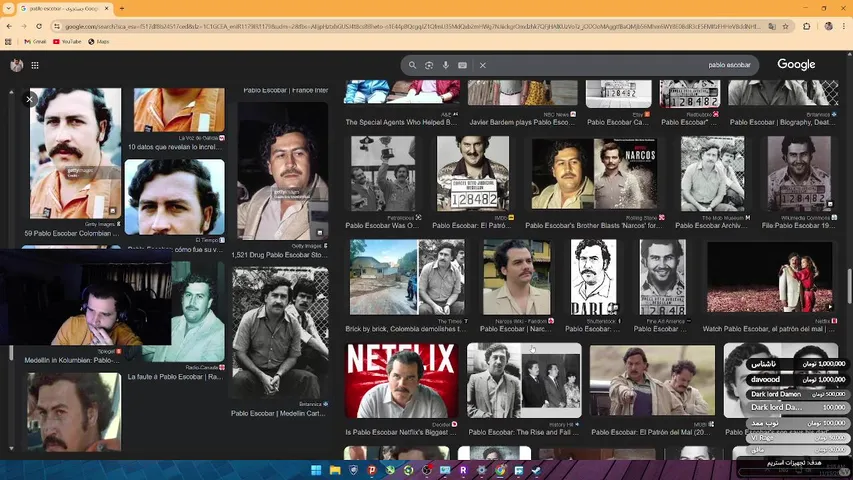Click 'Pablo Escobar | Biography, Deat...' caption
Viewport: 853px width, 480px height.
pyautogui.click(x=782, y=122)
